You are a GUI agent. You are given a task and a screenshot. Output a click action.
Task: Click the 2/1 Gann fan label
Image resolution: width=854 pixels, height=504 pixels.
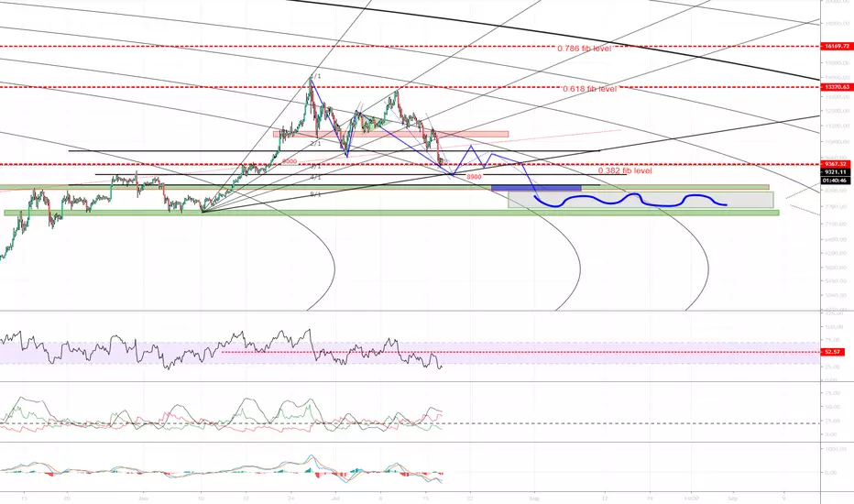coord(315,143)
